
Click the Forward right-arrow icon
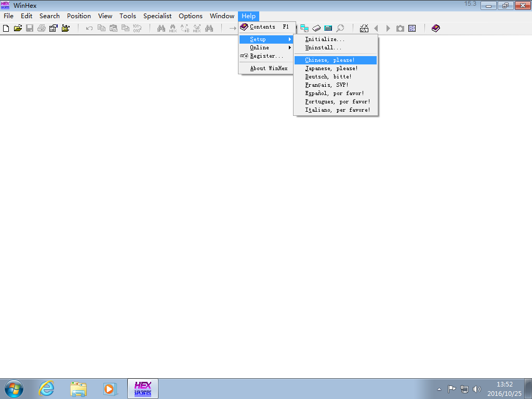[x=388, y=28]
